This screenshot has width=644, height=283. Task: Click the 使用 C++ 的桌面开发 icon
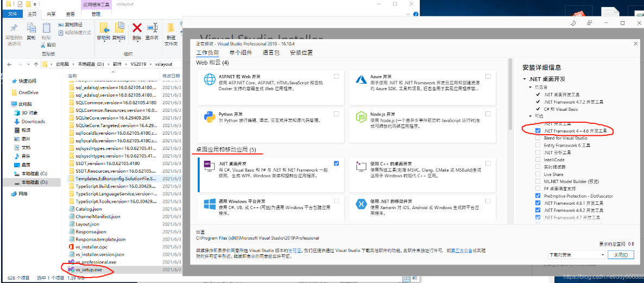[361, 166]
